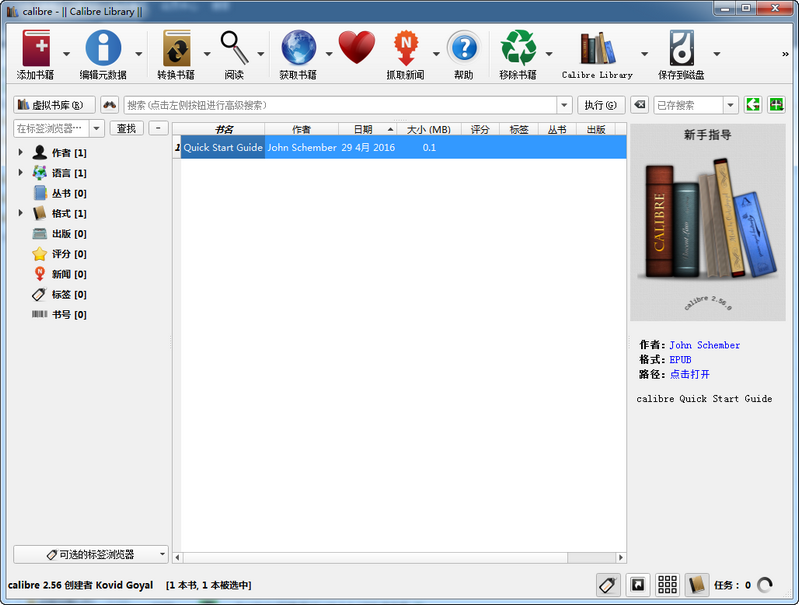Click the 书名 column header
This screenshot has width=799, height=605.
224,129
